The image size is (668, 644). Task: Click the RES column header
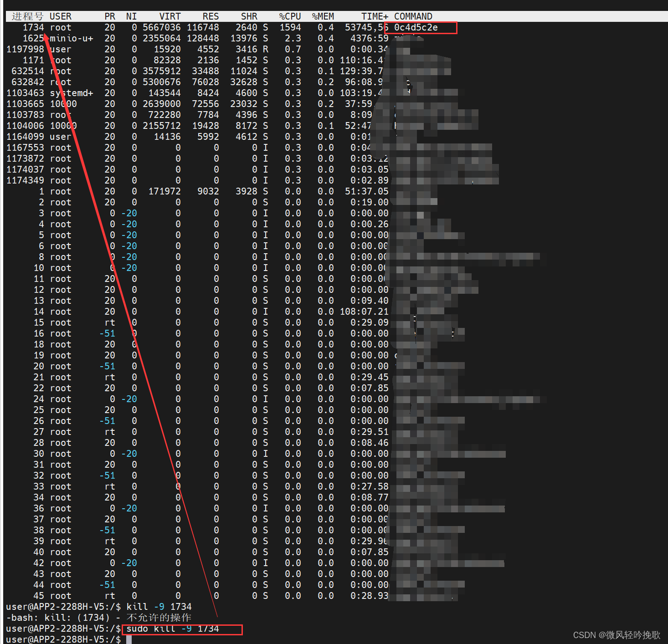pyautogui.click(x=211, y=16)
